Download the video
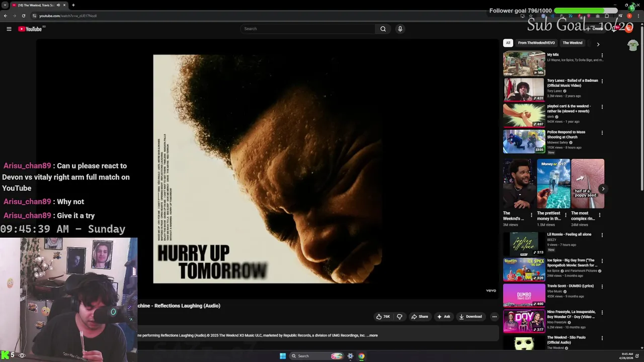Screen dimensions: 644x362 (470, 317)
